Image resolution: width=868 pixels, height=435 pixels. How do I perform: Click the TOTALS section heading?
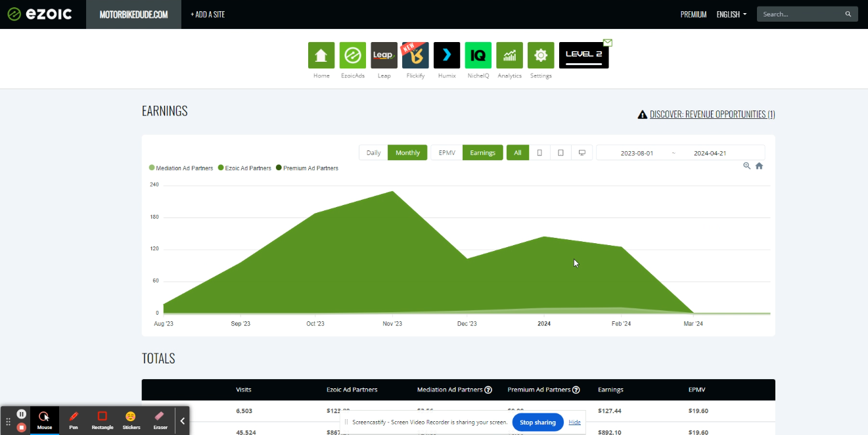click(x=158, y=358)
